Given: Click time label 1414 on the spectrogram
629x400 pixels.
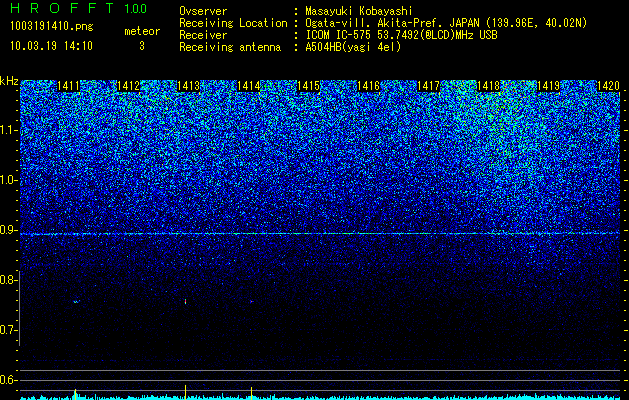Looking at the screenshot, I should click(x=248, y=86).
